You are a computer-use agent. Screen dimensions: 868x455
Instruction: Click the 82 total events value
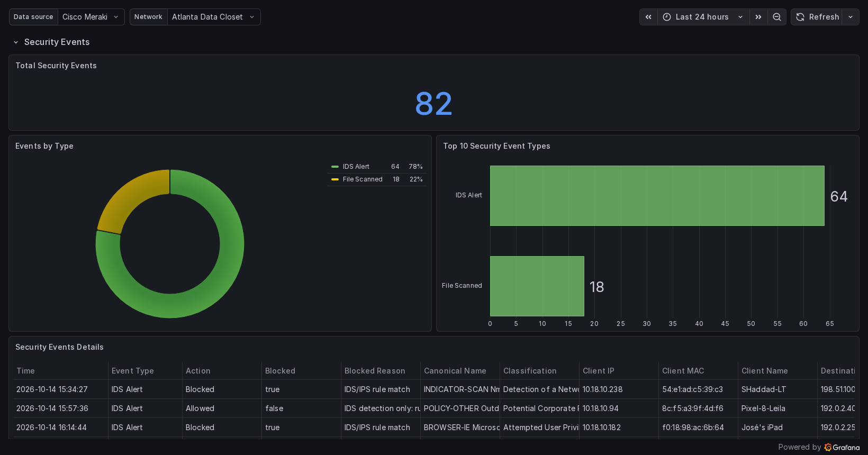[x=434, y=104]
